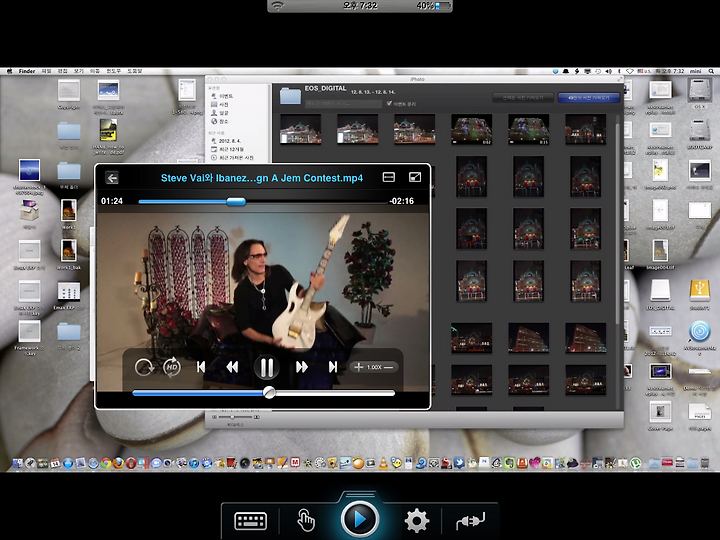Tap the large blue play button in the bottom toolbar

click(x=360, y=519)
